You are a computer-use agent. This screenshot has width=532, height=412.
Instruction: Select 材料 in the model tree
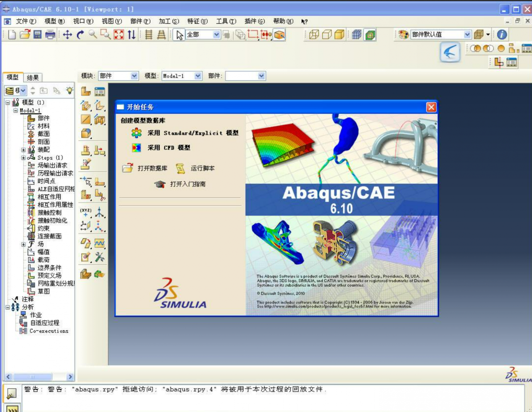[43, 126]
